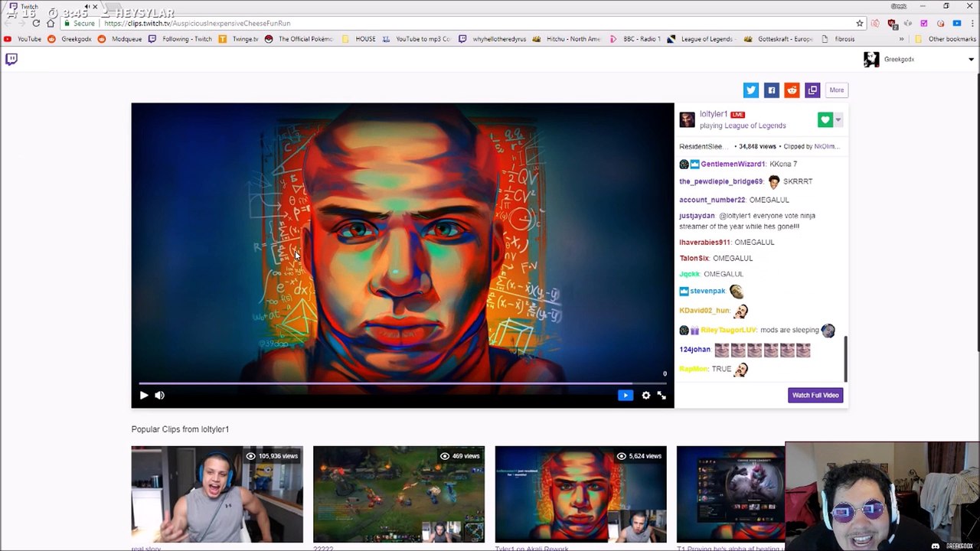The image size is (980, 551).
Task: Follow loltyler1 with the heart button
Action: coord(825,119)
